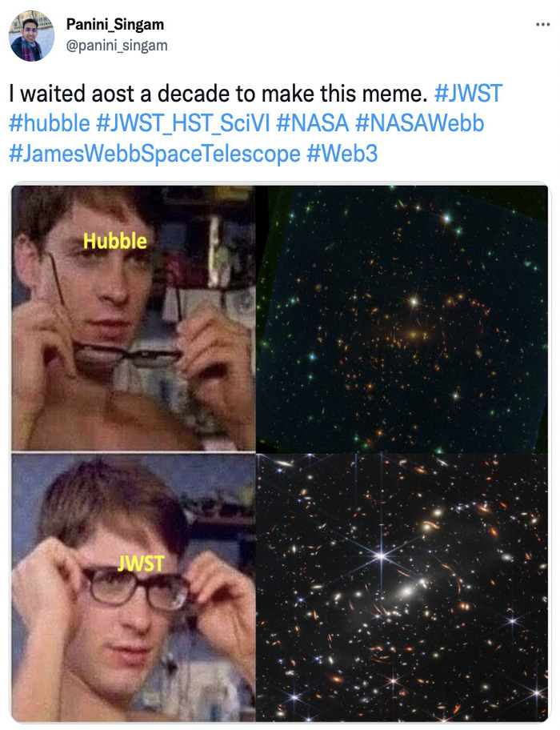Open the @panini_singam handle link
Viewport: 560px width, 730px height.
(x=117, y=46)
